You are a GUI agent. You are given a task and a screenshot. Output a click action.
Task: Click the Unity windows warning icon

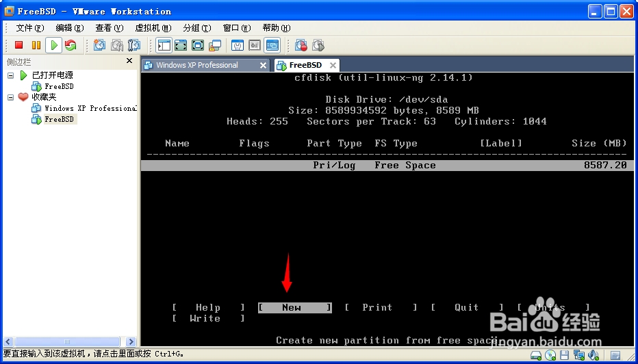(x=215, y=45)
